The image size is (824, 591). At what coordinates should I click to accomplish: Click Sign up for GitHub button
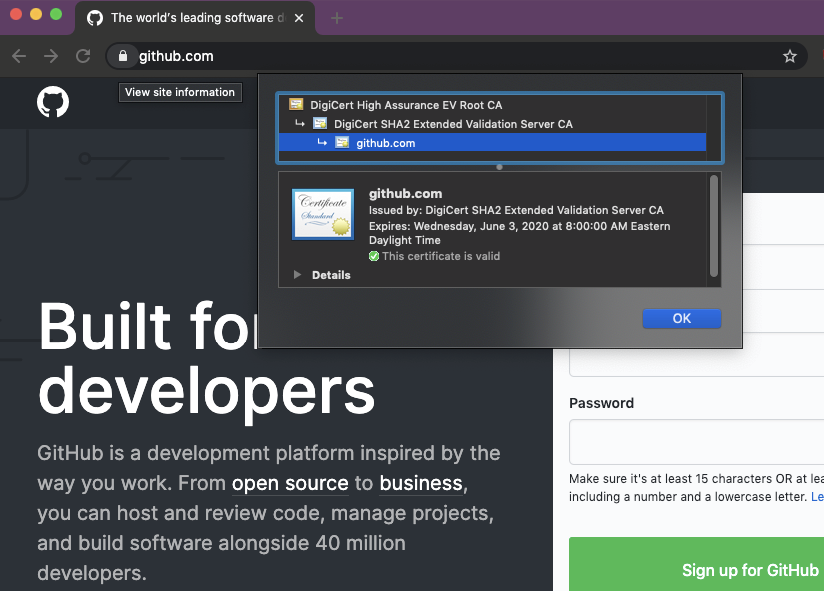pos(696,564)
